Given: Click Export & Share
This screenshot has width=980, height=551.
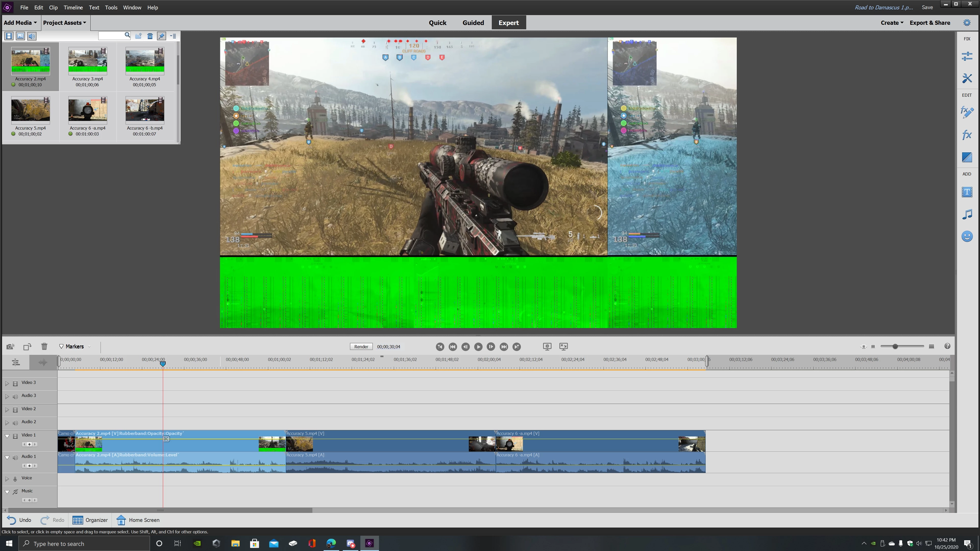Looking at the screenshot, I should pos(929,23).
